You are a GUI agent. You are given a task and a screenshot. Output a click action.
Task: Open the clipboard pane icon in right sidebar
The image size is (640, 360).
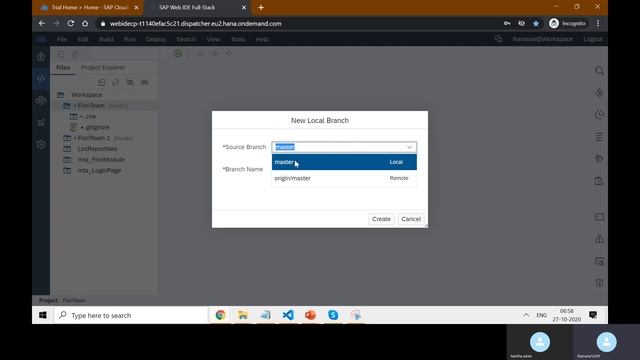(x=599, y=180)
